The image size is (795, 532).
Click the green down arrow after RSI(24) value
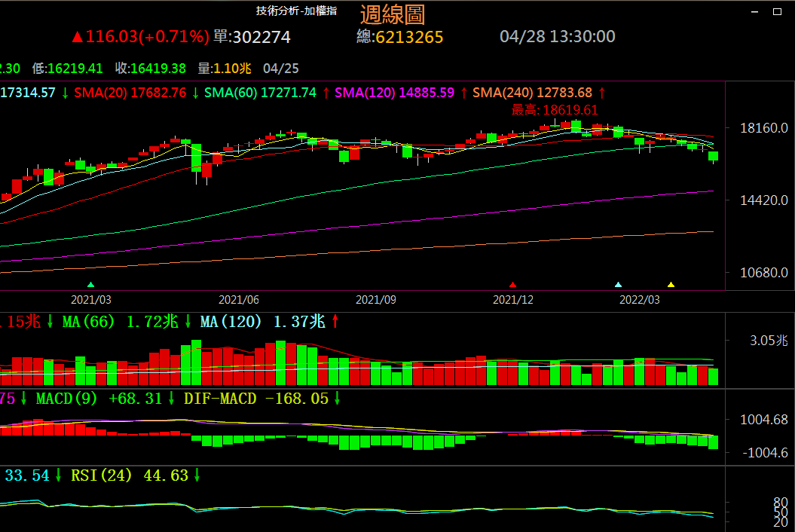point(197,475)
